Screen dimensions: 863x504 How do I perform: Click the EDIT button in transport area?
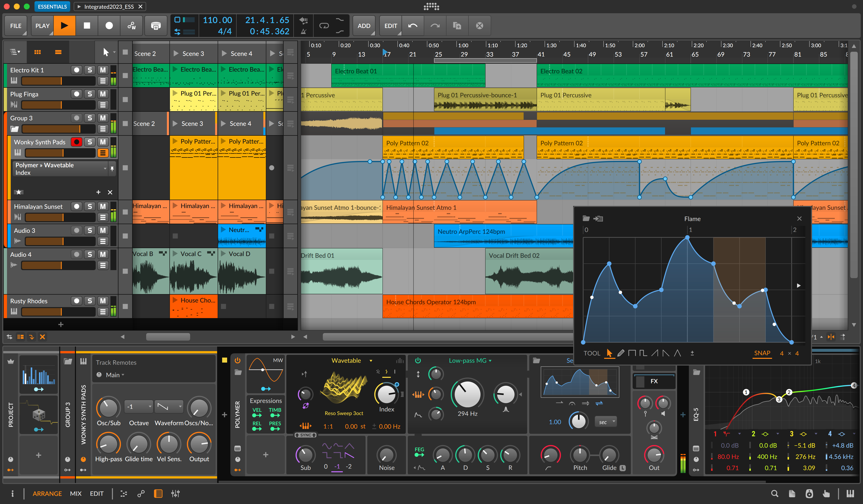[x=391, y=25]
